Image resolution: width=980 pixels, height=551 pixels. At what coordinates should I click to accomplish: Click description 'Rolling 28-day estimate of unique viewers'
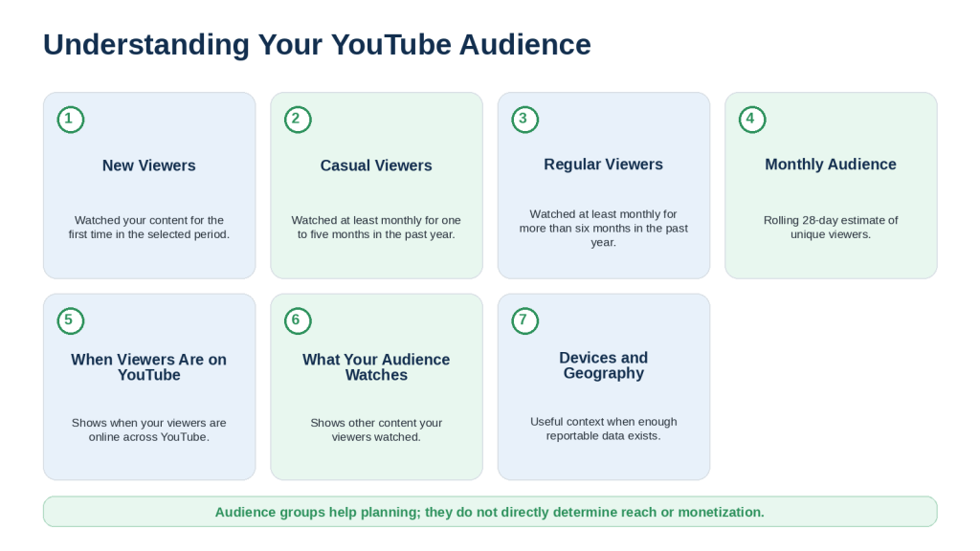pos(831,228)
